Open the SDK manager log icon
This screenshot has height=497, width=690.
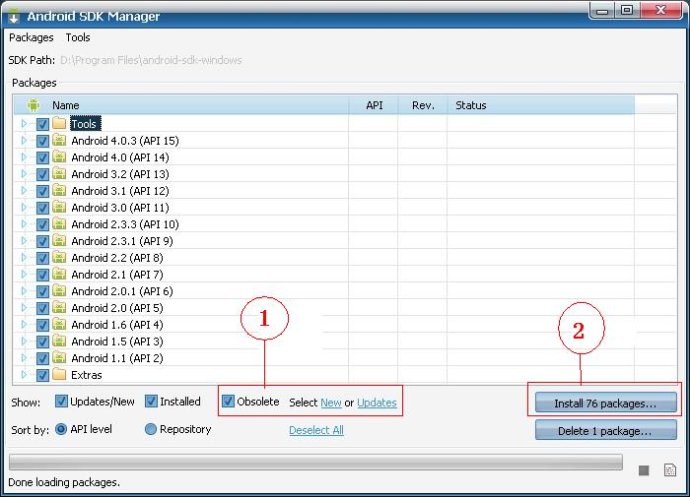click(x=669, y=470)
